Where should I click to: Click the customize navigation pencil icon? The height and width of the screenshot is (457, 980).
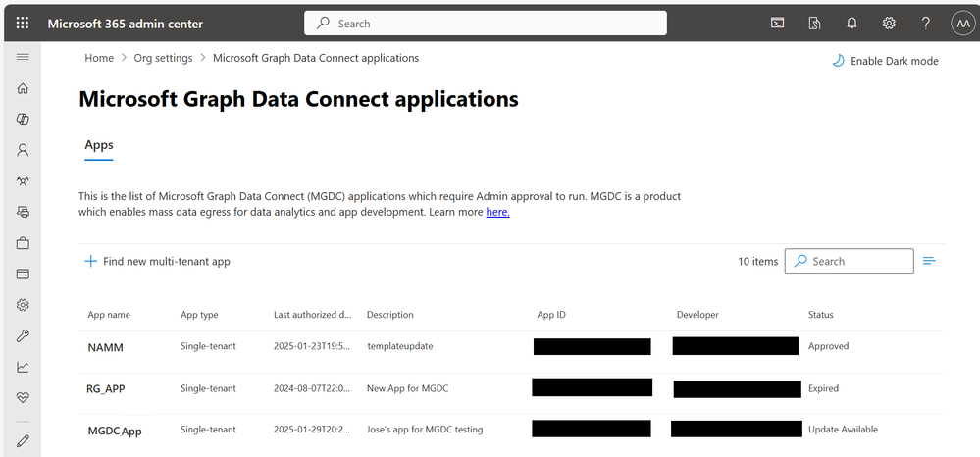click(x=23, y=440)
